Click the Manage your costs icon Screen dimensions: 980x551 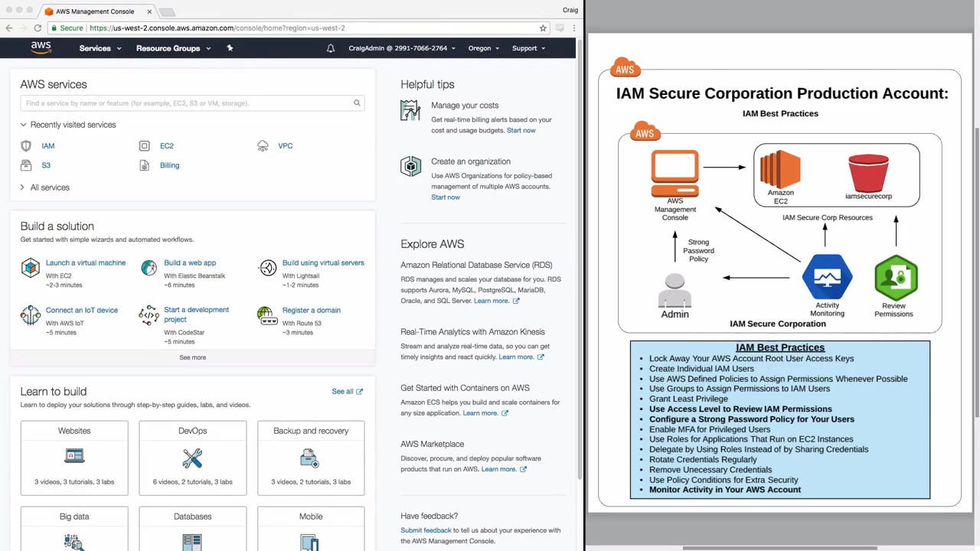(x=410, y=111)
